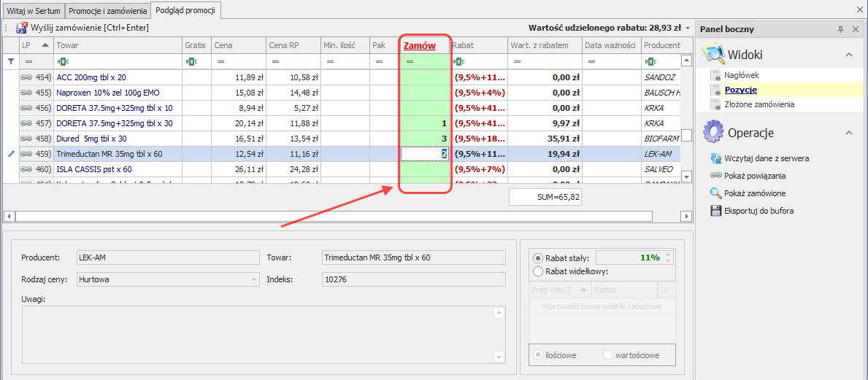The width and height of the screenshot is (868, 380).
Task: Select the Rabat stały radio button
Action: (x=539, y=258)
